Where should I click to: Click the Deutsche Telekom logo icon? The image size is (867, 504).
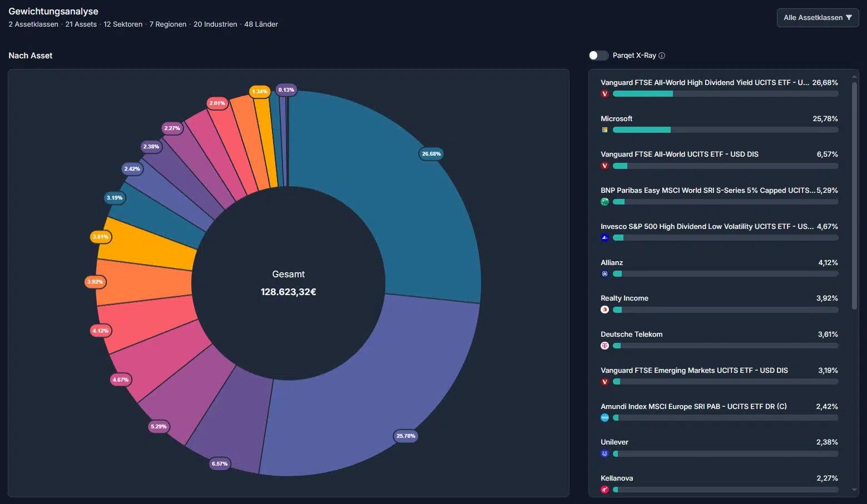pyautogui.click(x=605, y=346)
